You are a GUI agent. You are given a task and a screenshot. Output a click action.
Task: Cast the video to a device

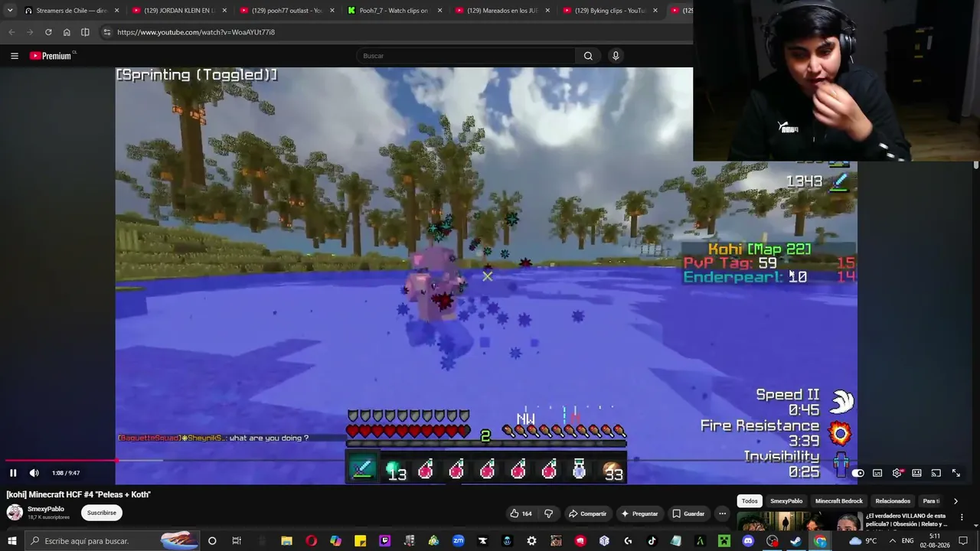936,473
